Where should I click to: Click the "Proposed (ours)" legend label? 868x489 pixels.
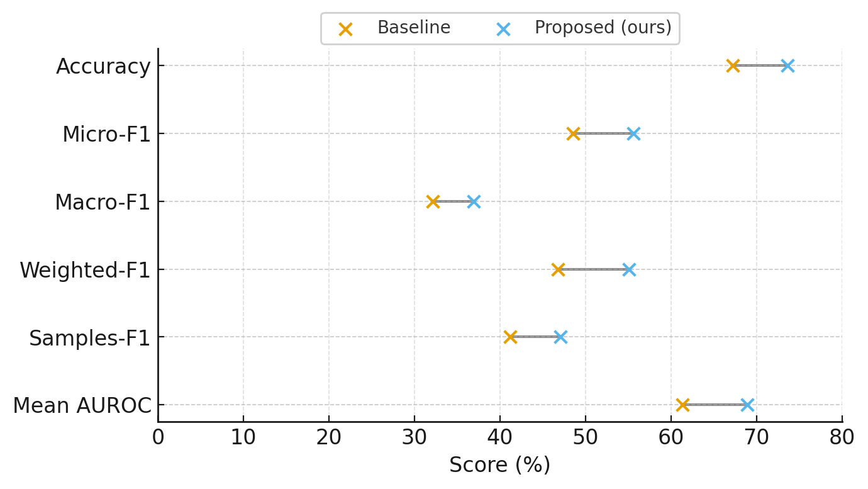coord(603,28)
